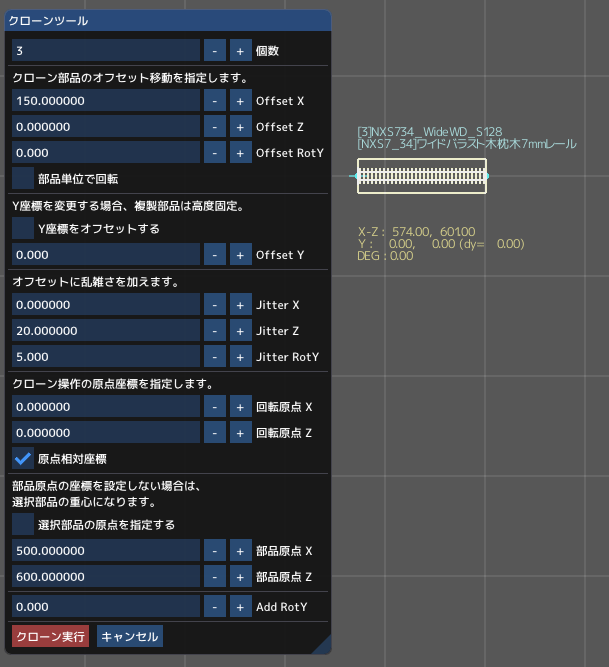Screen dimensions: 609x667
Task: Increase 部品原点 Z value
Action: click(241, 577)
